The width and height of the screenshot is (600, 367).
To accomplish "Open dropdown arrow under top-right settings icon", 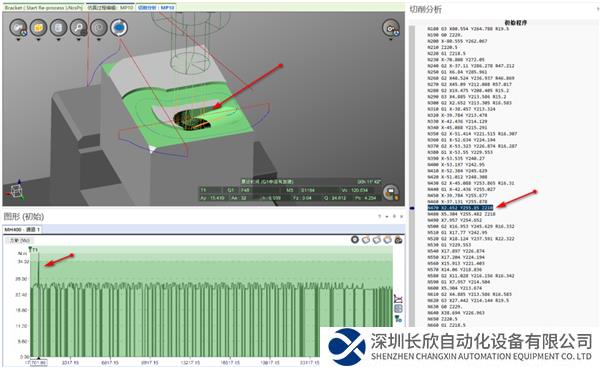I will (x=391, y=39).
